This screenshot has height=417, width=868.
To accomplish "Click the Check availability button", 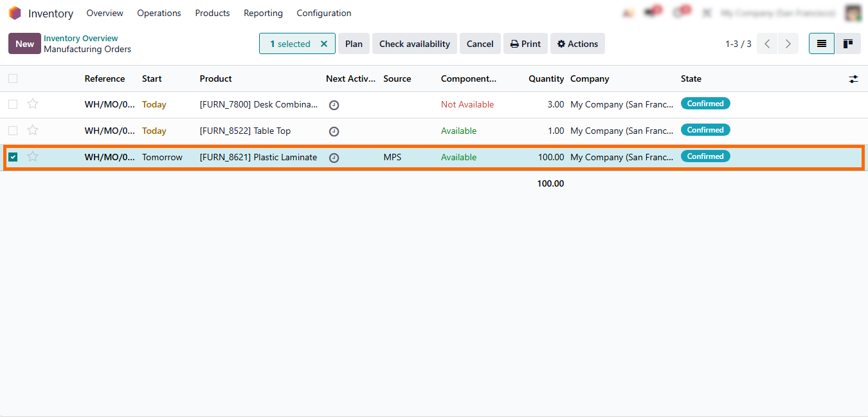I will tap(414, 44).
